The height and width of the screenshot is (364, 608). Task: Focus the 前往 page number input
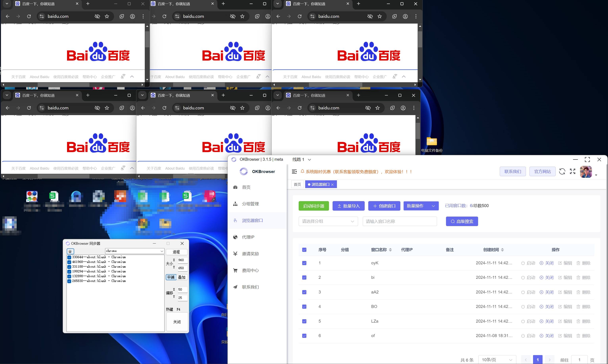click(579, 360)
